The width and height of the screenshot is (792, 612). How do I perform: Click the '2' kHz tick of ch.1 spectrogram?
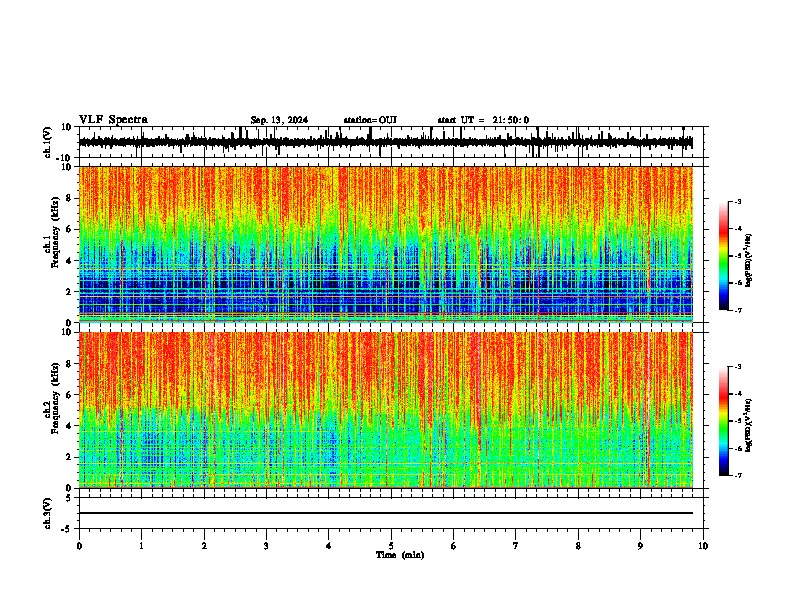coord(69,292)
